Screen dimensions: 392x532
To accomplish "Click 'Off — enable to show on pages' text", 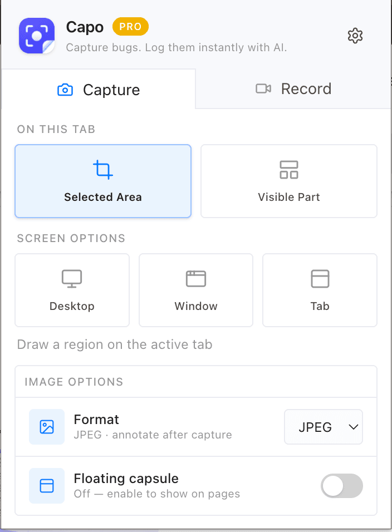I will (157, 494).
